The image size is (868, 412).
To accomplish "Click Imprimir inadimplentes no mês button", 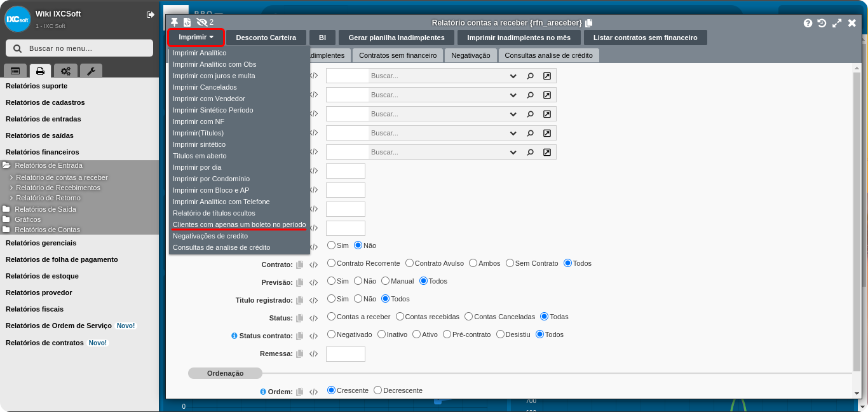I will pos(519,38).
